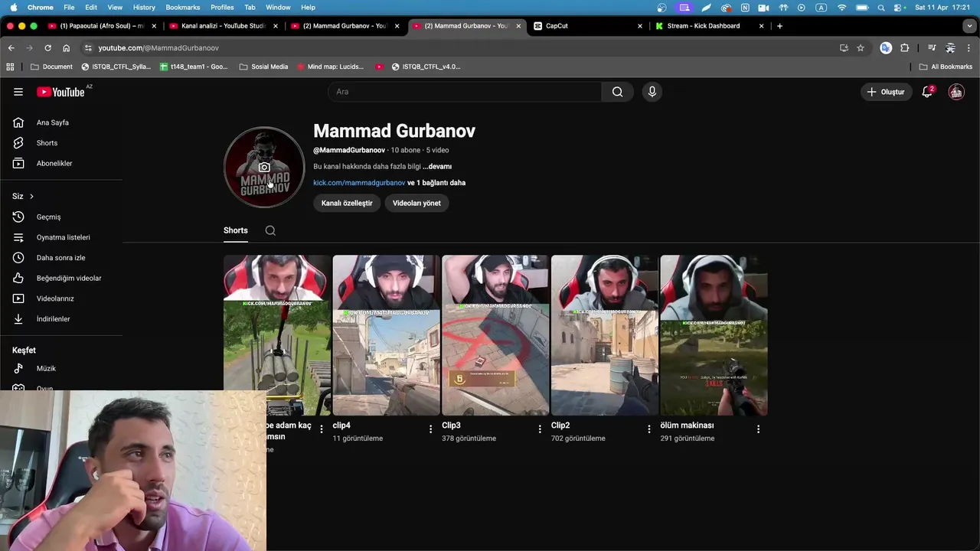The image size is (980, 551).
Task: Open options menu for Clip2
Action: pos(649,429)
